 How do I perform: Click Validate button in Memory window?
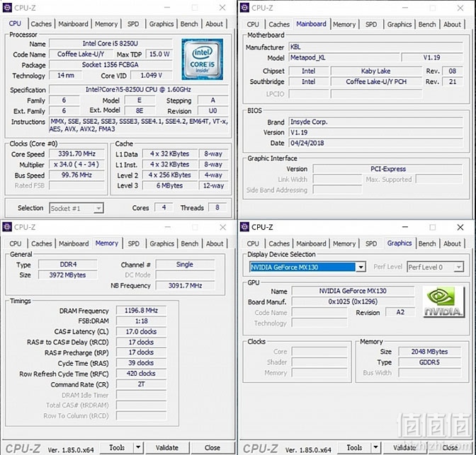pyautogui.click(x=167, y=447)
